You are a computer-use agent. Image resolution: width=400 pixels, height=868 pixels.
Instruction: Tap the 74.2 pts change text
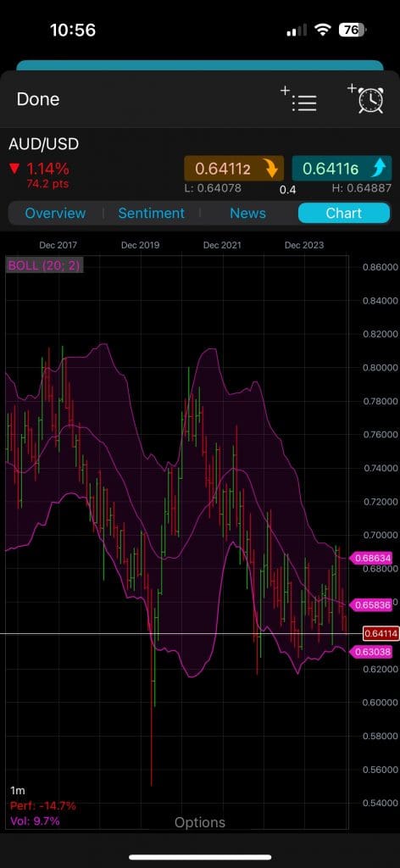coord(47,183)
